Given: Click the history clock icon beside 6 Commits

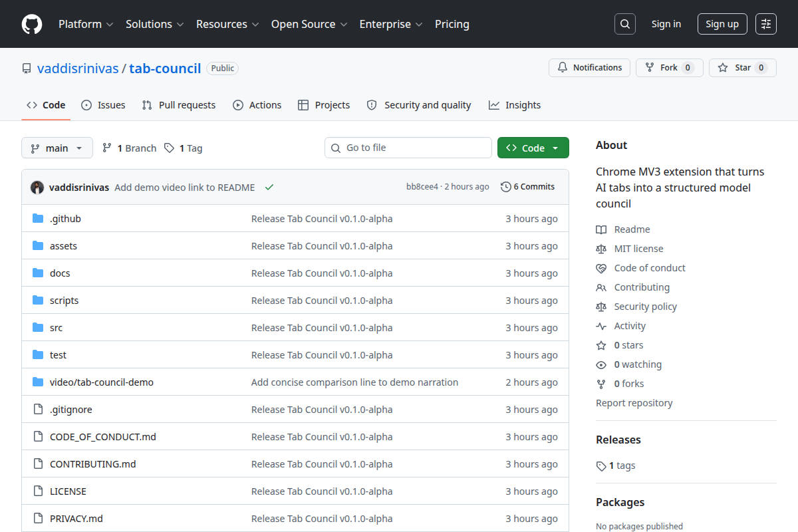Looking at the screenshot, I should click(x=506, y=187).
